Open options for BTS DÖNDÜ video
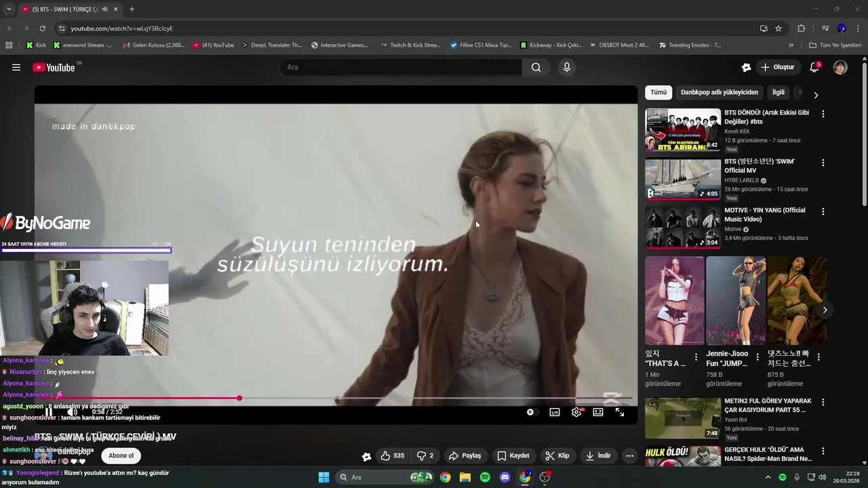This screenshot has height=488, width=868. pos(823,114)
